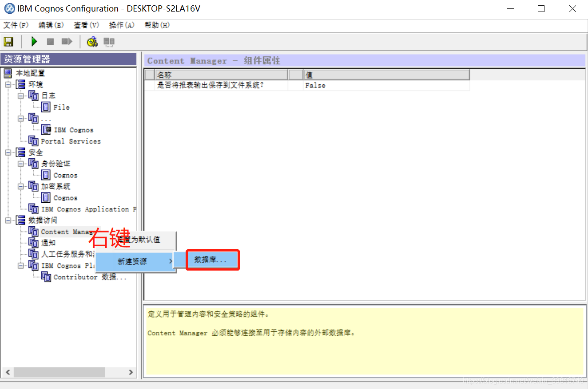Click the IBM Cognos service icon
The width and height of the screenshot is (588, 389).
coord(46,130)
